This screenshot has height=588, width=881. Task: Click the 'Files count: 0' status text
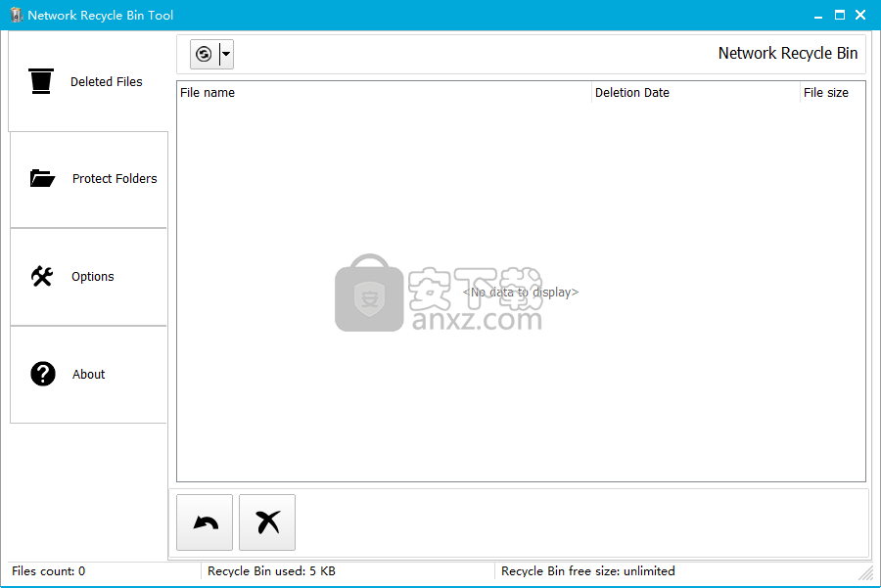(x=48, y=571)
